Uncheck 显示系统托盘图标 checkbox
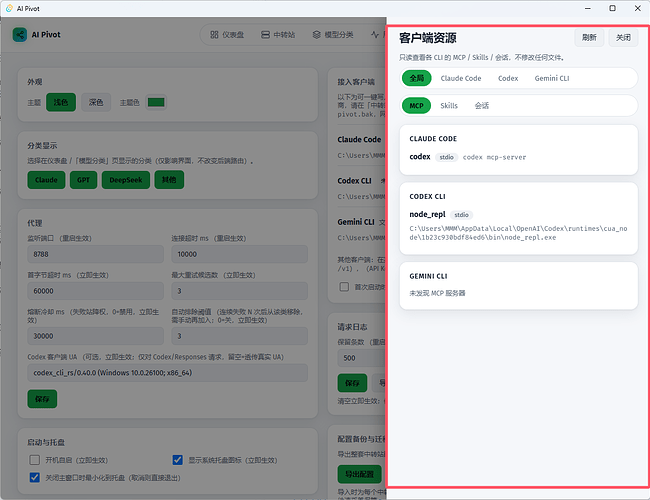The image size is (650, 500). pos(177,460)
